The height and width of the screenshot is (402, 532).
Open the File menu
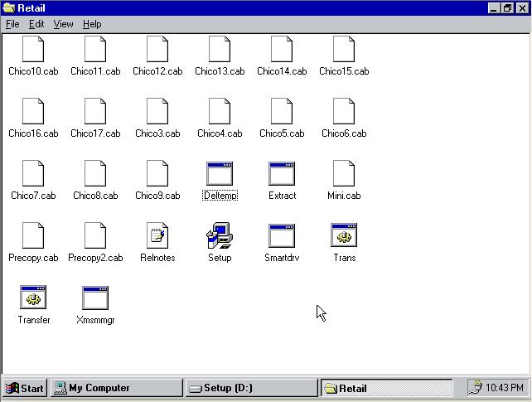coord(12,24)
